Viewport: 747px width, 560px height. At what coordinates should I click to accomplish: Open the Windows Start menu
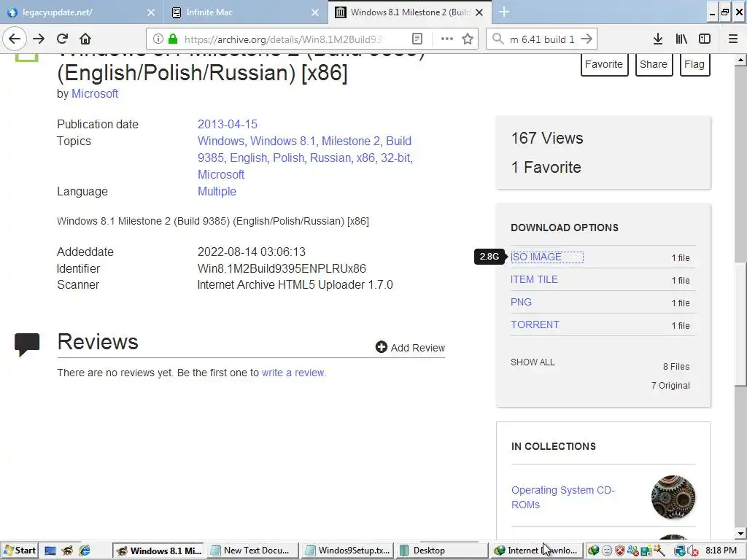(x=20, y=551)
